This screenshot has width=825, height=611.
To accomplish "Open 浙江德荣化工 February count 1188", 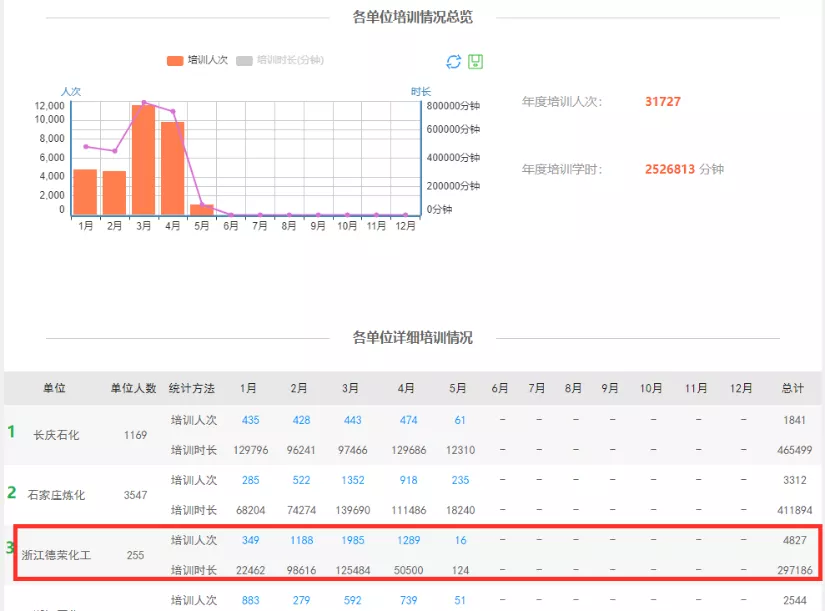I will (302, 540).
